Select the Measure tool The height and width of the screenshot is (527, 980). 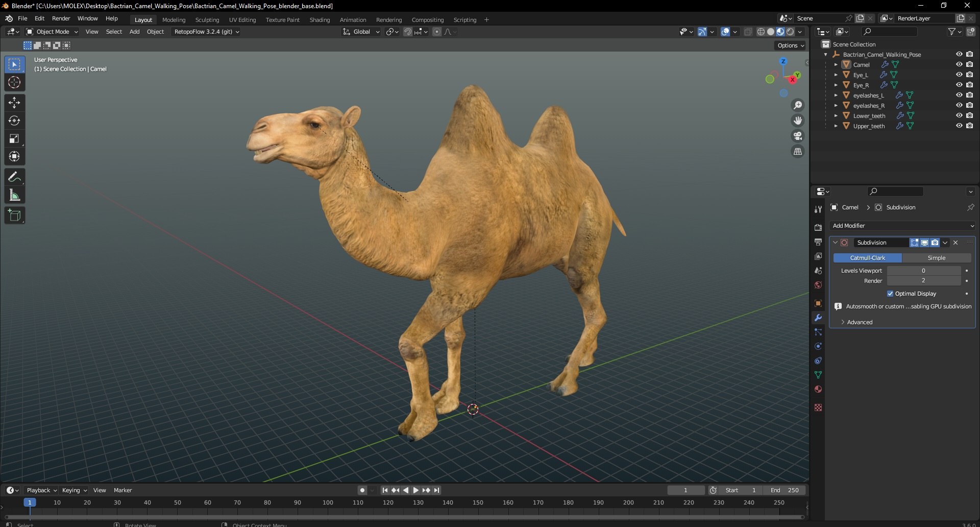coord(14,195)
